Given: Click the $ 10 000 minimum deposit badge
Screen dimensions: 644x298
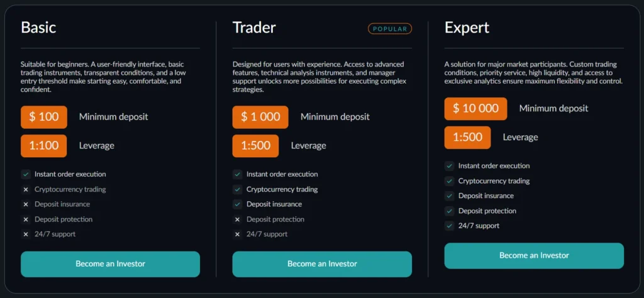Looking at the screenshot, I should click(x=476, y=109).
